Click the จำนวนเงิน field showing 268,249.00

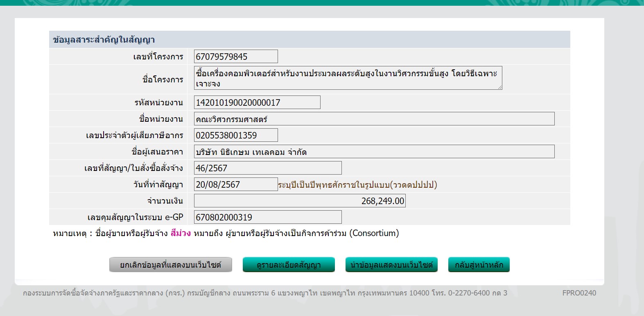click(299, 201)
